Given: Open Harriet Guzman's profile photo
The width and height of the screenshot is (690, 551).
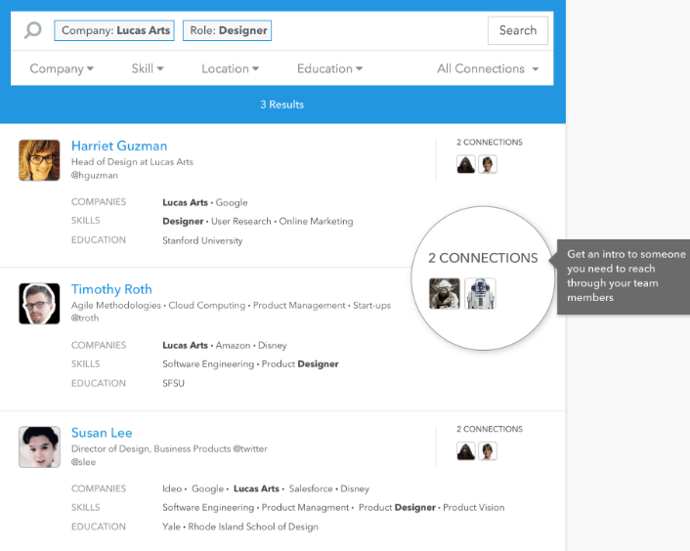Looking at the screenshot, I should (39, 160).
